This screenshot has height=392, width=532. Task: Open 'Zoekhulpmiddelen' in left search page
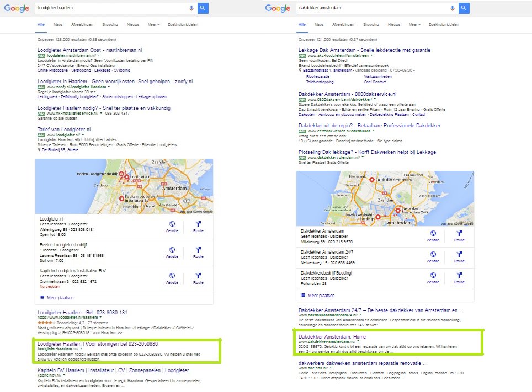(x=183, y=24)
